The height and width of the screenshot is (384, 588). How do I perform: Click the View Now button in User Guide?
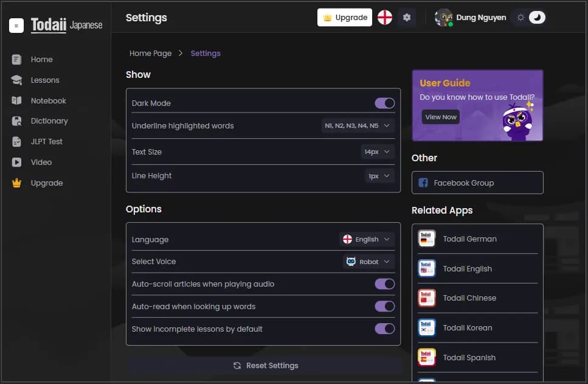click(x=441, y=117)
